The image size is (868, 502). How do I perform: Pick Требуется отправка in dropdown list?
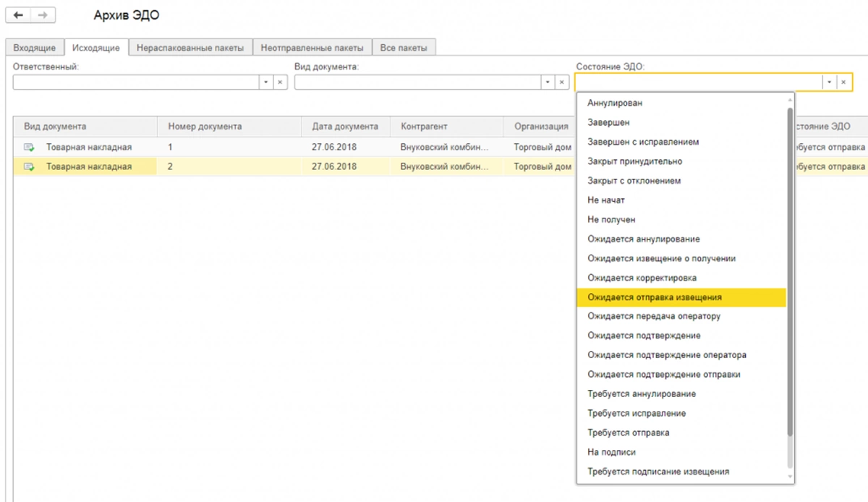[x=628, y=433]
